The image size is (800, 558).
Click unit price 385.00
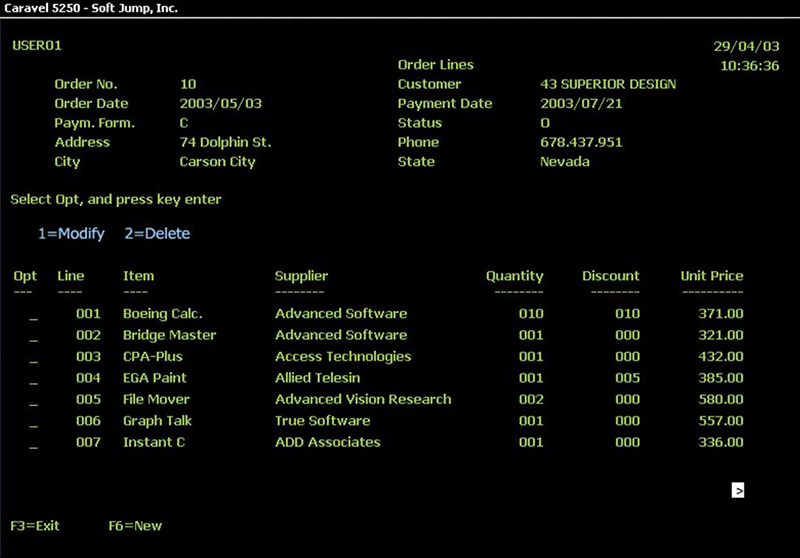(x=721, y=378)
